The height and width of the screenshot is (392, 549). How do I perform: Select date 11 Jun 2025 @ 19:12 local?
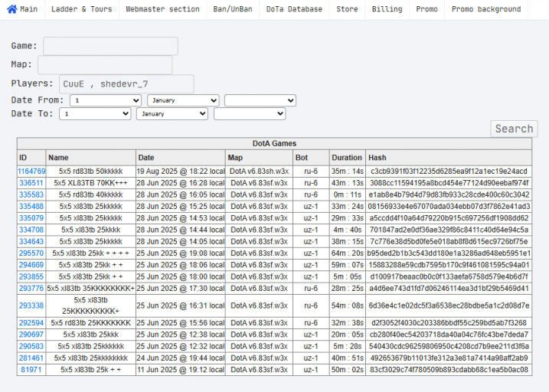click(x=181, y=370)
